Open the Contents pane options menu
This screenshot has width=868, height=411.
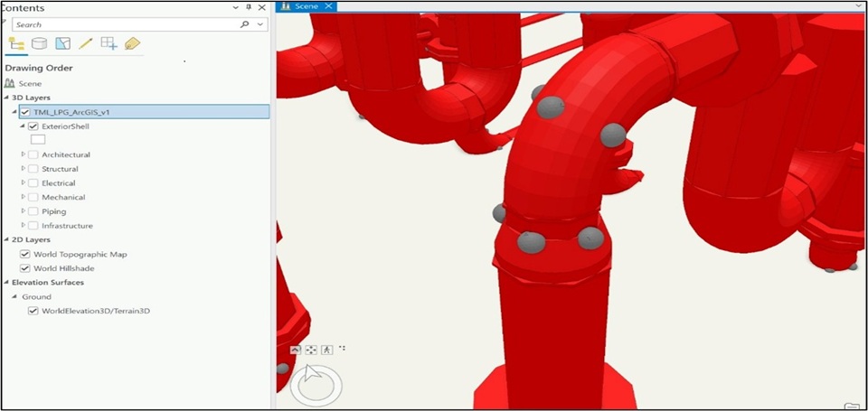(235, 7)
